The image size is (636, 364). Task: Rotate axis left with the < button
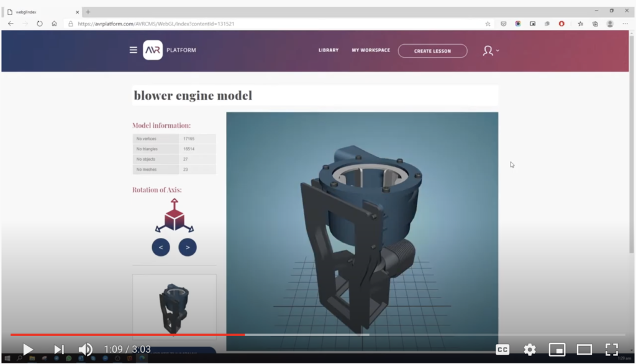pyautogui.click(x=161, y=247)
